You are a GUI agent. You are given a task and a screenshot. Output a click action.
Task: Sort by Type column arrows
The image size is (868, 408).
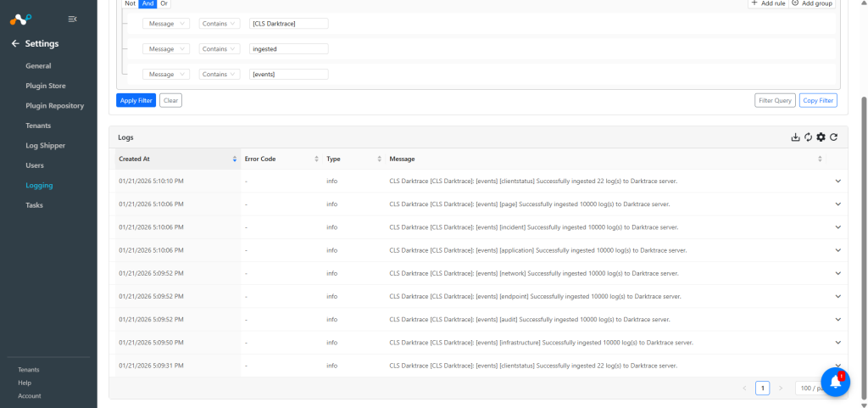tap(379, 159)
